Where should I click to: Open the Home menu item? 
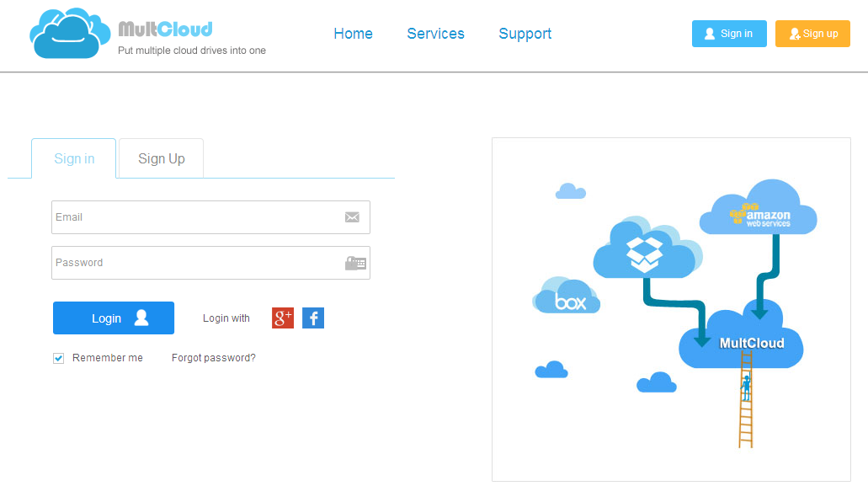tap(354, 34)
